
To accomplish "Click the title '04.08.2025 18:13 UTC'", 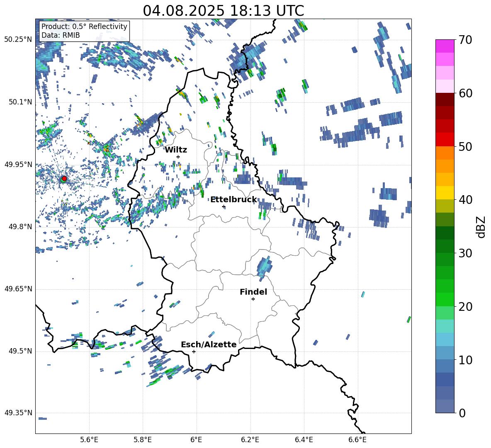I will [223, 11].
